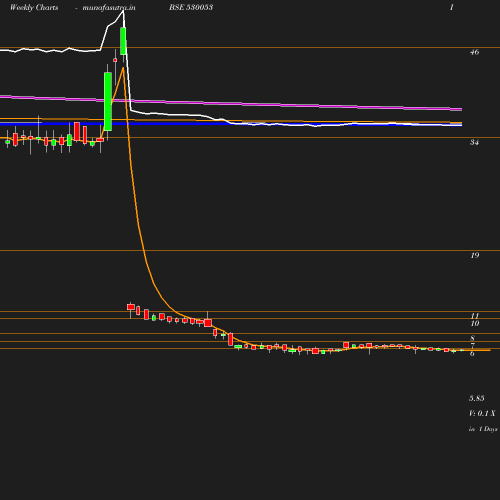This screenshot has width=500, height=500.
Task: Click the price label 34
Action: click(x=474, y=142)
